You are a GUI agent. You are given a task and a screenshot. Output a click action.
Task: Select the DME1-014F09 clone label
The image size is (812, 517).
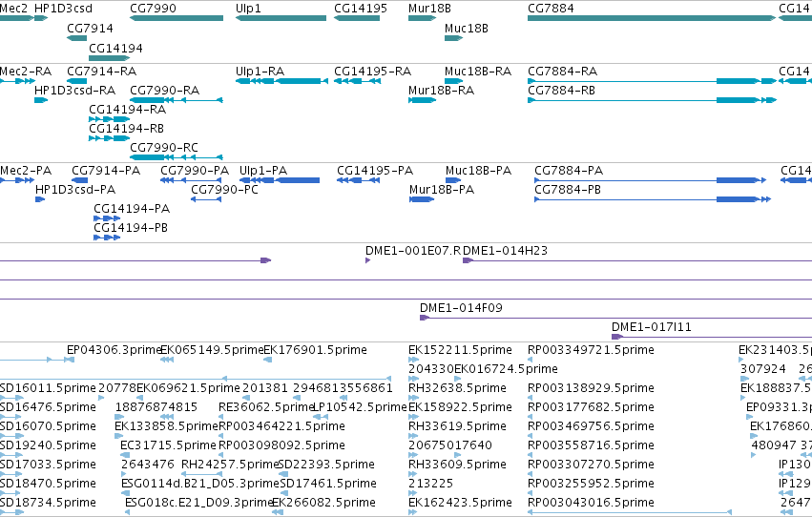point(461,308)
